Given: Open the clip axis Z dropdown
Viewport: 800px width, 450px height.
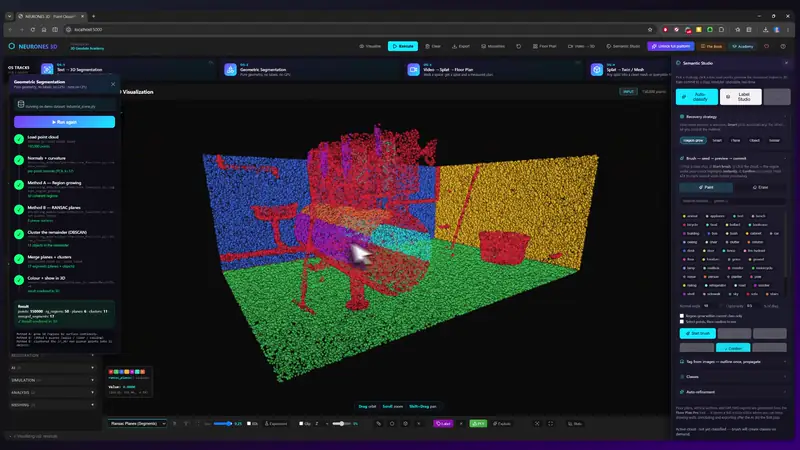Looking at the screenshot, I should click(x=321, y=423).
